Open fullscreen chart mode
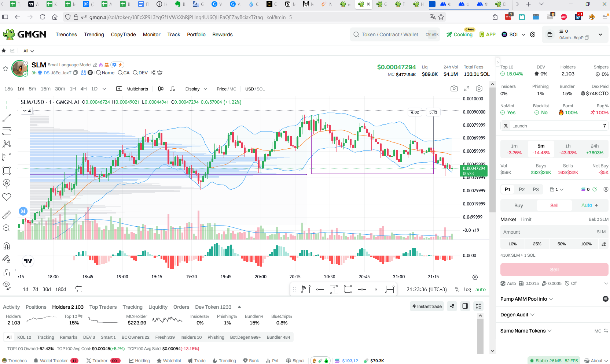610x364 pixels. click(467, 89)
